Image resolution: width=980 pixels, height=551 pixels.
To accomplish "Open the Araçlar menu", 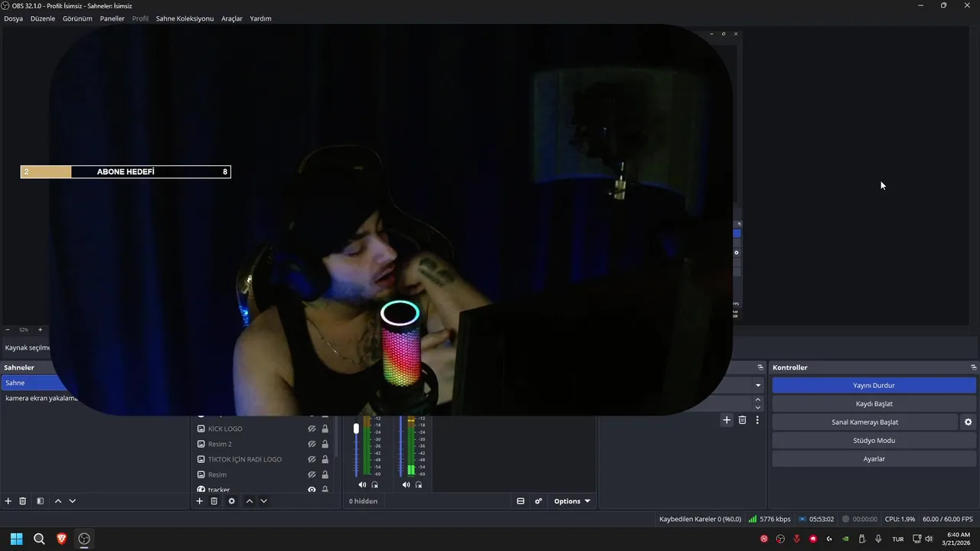I will [232, 18].
